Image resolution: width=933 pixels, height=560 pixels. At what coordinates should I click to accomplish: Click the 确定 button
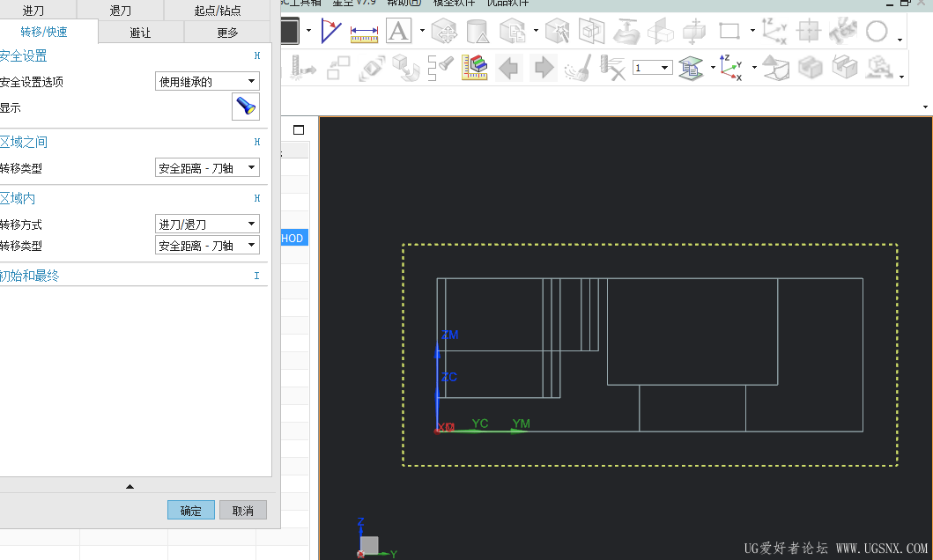(x=191, y=511)
